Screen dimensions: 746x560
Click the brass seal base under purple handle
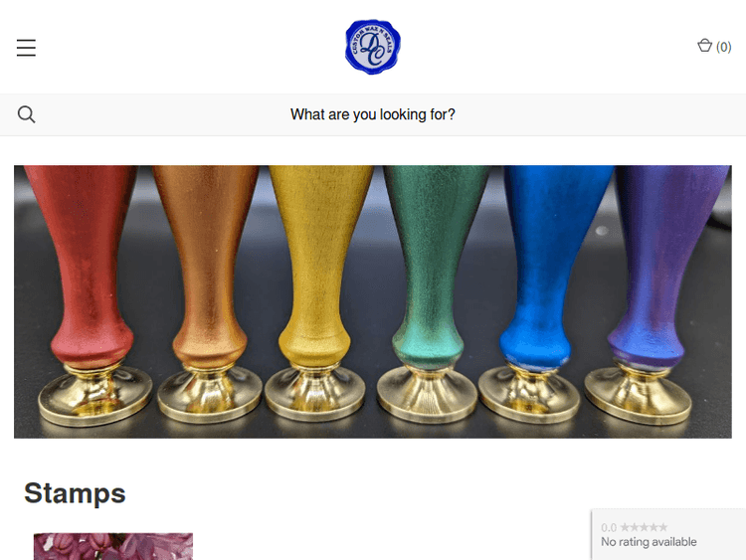(638, 393)
